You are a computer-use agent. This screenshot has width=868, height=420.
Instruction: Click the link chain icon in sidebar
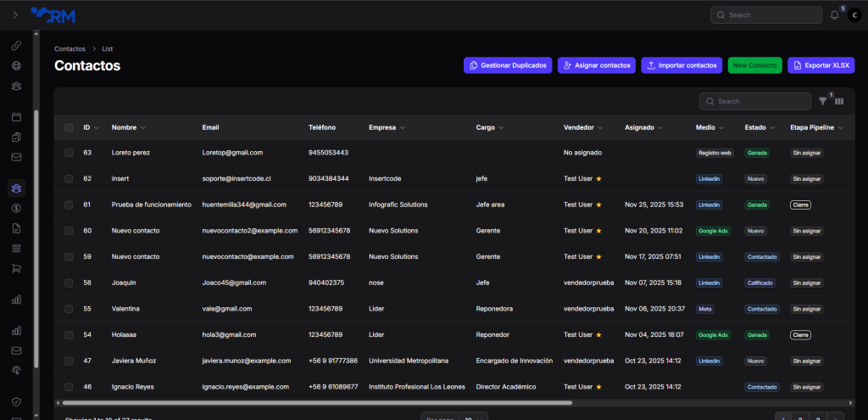[x=16, y=46]
